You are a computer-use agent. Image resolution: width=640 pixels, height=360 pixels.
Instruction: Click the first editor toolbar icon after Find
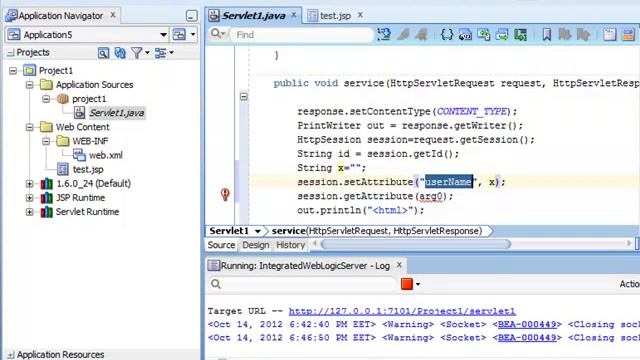[x=384, y=35]
